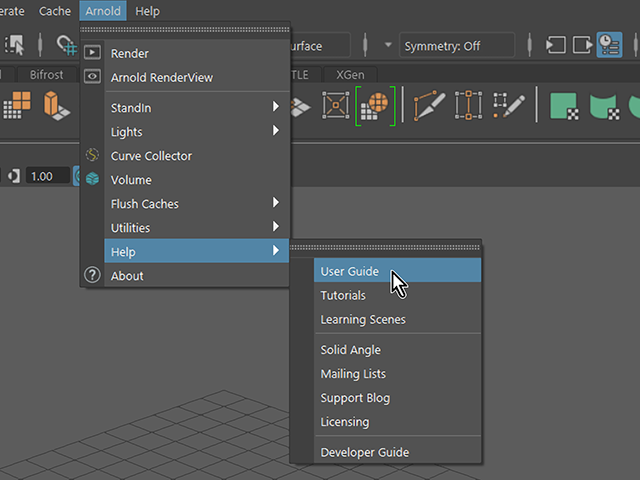Open the Cache menu

pos(55,11)
